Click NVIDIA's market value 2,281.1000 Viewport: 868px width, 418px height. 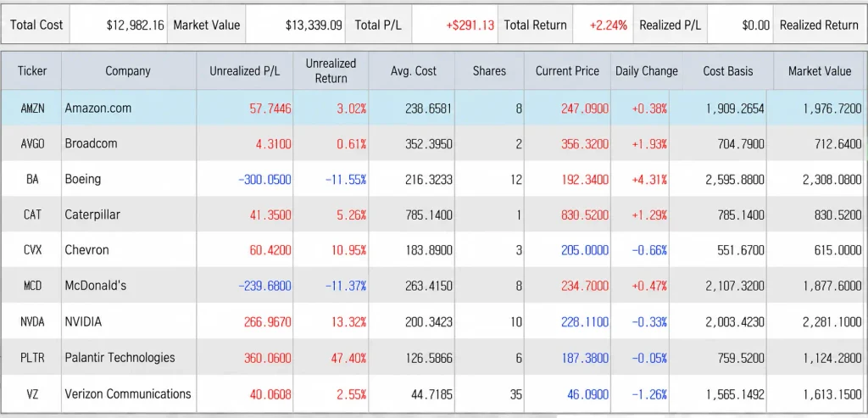(x=832, y=321)
